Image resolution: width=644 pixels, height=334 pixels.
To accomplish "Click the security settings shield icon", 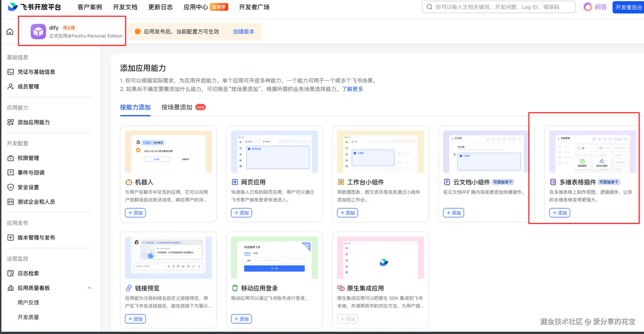I will [10, 187].
